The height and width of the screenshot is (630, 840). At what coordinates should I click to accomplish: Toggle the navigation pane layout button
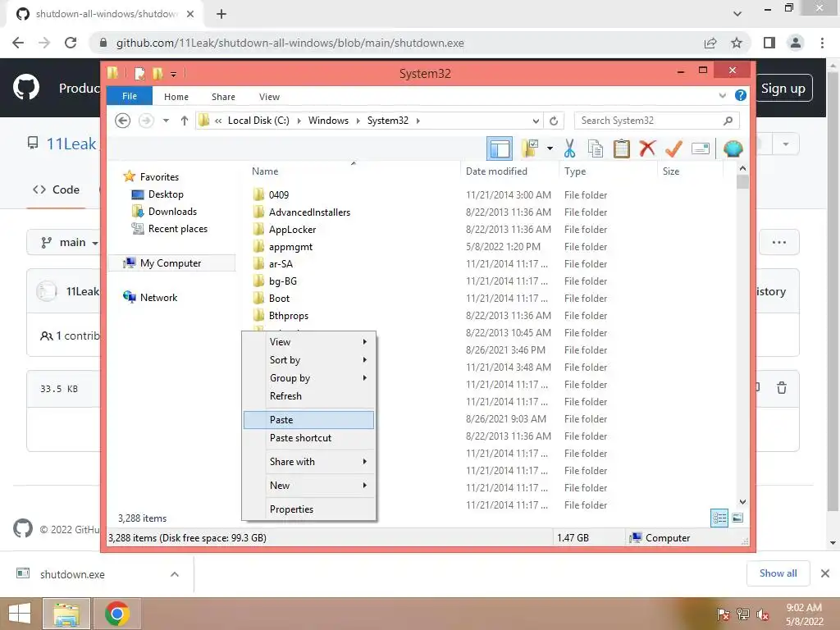[500, 148]
